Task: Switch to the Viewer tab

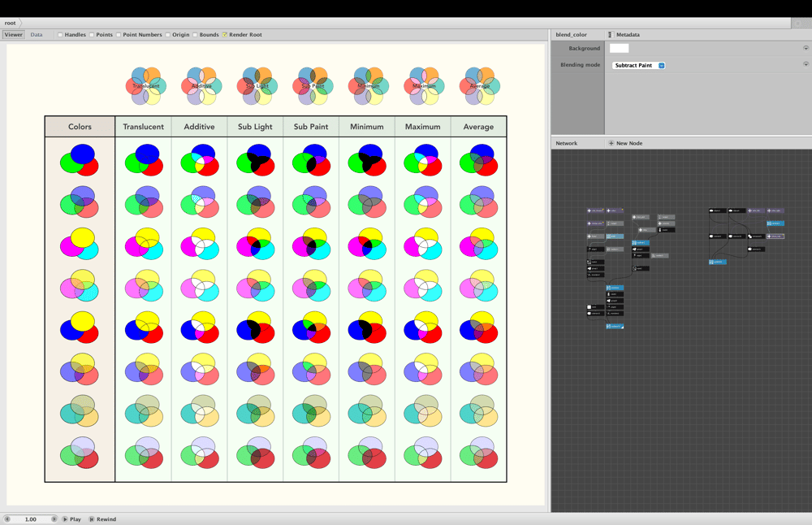Action: 14,35
